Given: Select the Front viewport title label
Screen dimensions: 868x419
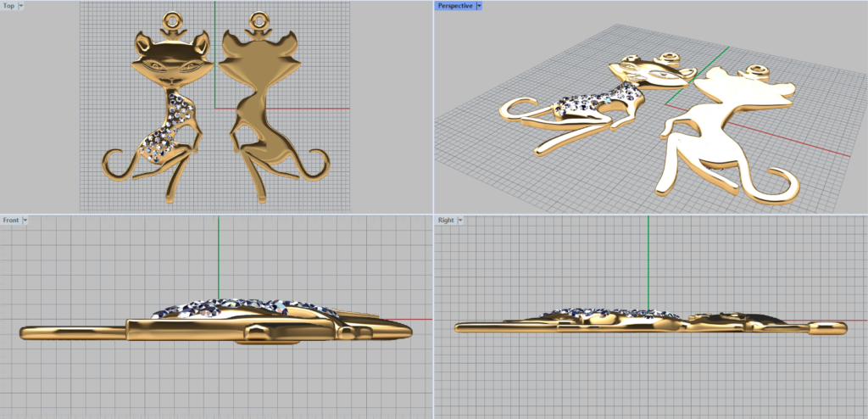Looking at the screenshot, I should tap(11, 221).
